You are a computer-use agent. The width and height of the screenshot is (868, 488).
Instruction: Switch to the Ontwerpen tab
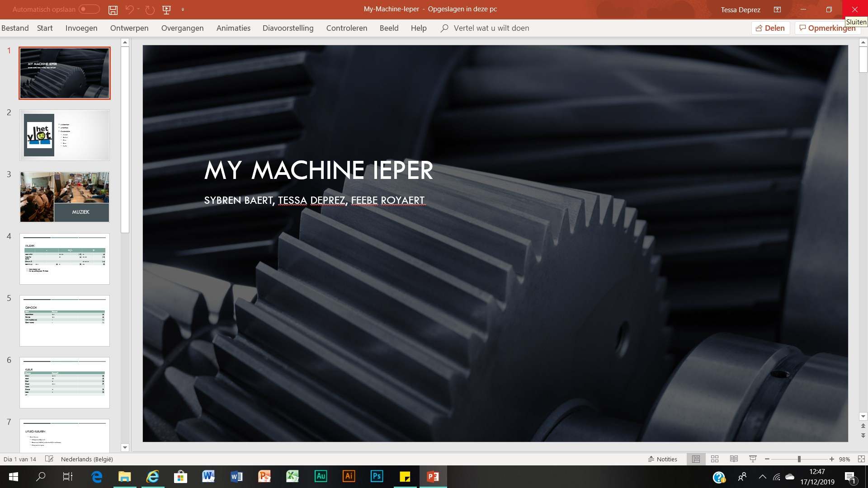(x=129, y=28)
